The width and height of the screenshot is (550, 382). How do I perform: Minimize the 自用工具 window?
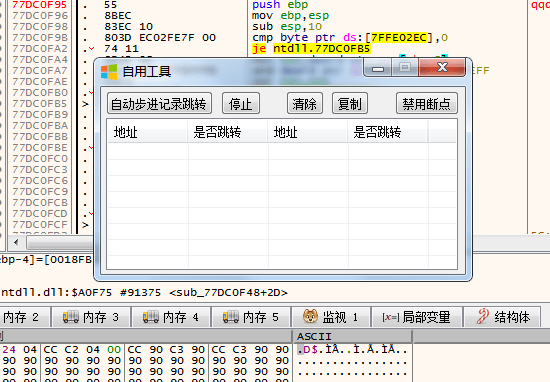(378, 68)
